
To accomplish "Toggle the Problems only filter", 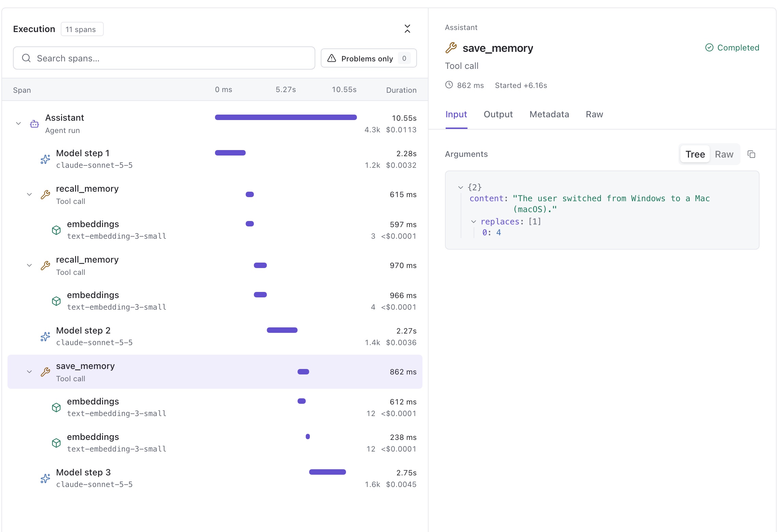I will (x=369, y=58).
